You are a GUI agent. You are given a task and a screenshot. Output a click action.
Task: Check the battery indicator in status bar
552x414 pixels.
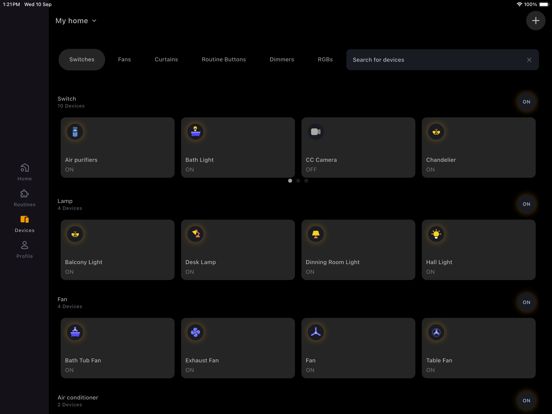tap(544, 4)
